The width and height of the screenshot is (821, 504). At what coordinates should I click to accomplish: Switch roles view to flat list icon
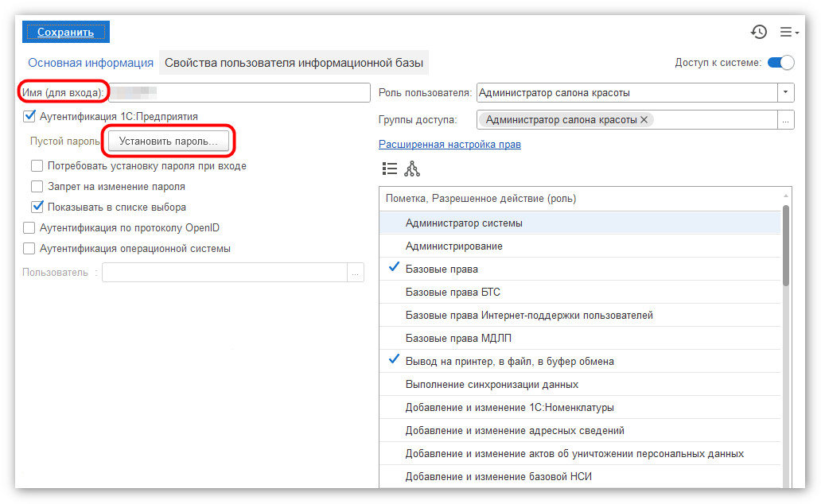(x=390, y=169)
